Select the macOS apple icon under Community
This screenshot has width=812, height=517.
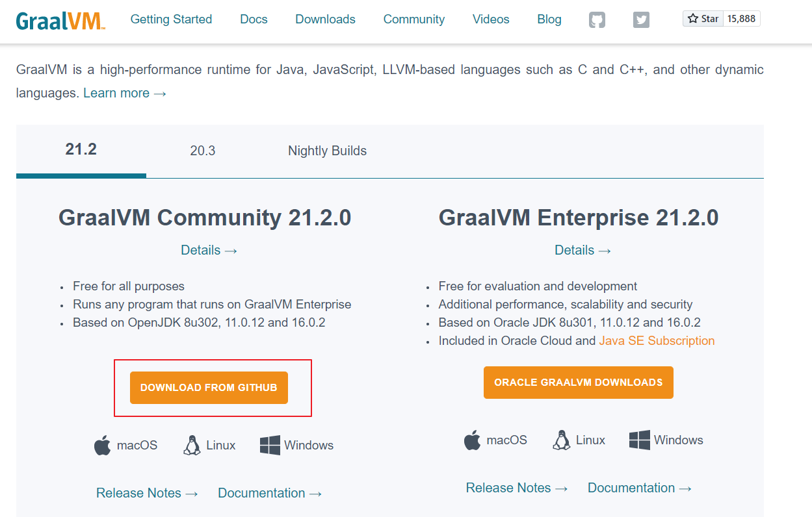[103, 446]
